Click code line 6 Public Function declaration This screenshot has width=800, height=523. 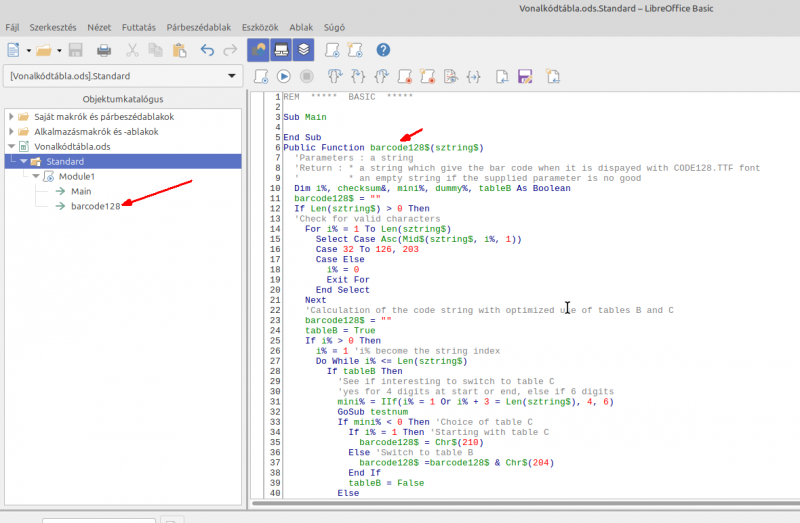[x=383, y=147]
